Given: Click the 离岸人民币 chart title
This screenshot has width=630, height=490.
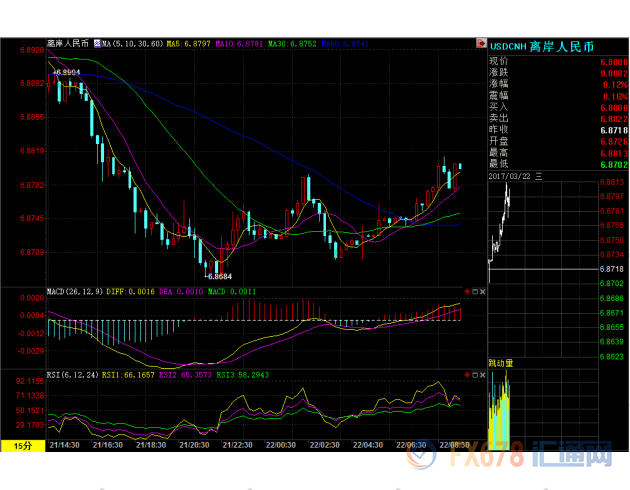Looking at the screenshot, I should (68, 43).
